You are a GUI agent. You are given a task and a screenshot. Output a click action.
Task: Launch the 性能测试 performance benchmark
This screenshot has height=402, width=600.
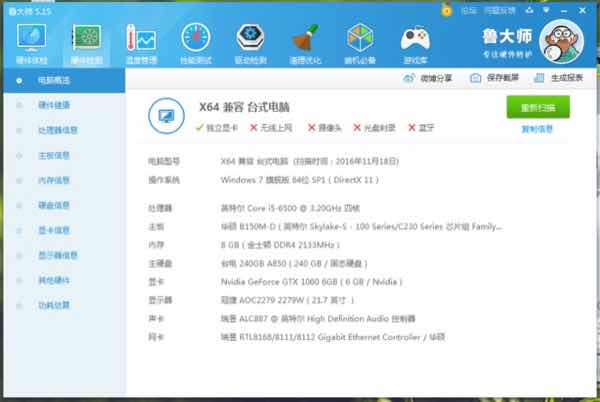pos(196,43)
